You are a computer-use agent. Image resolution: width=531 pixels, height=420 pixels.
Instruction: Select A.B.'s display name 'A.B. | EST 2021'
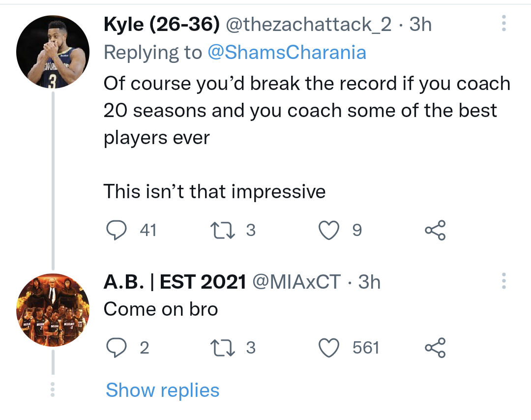[173, 281]
